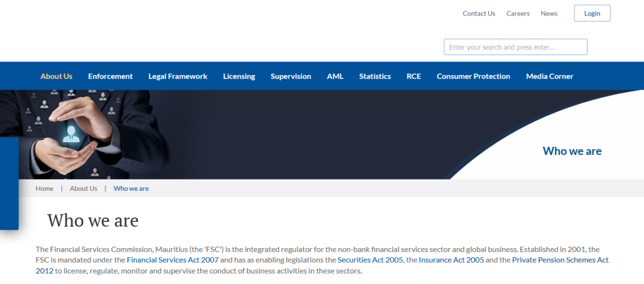Focus the site search field
Screen dimensions: 644x284
pos(515,47)
